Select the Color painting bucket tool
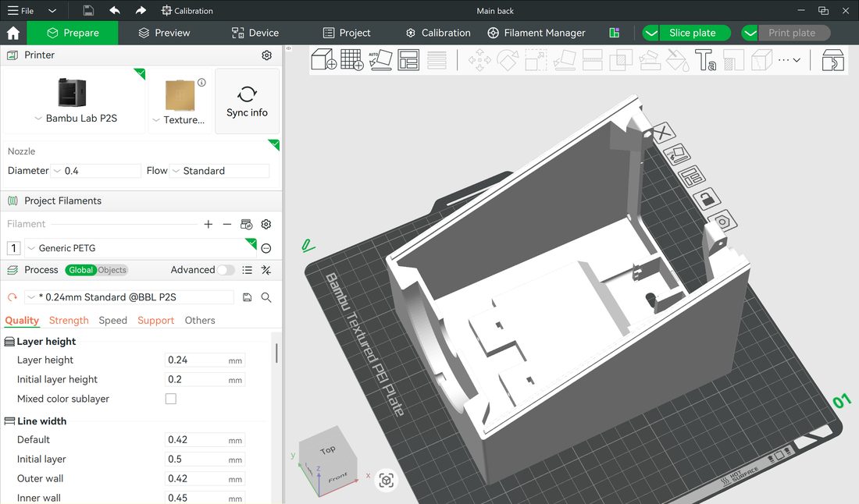This screenshot has width=859, height=504. click(677, 59)
